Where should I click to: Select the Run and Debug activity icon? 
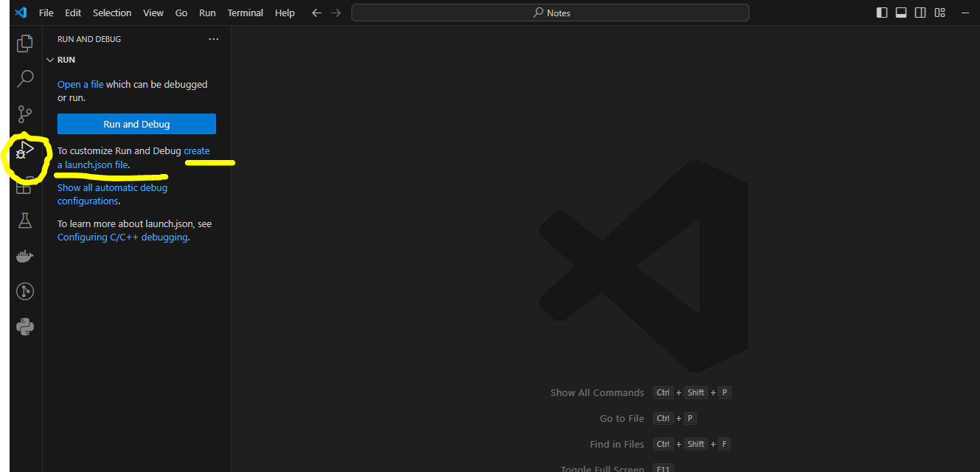click(x=25, y=150)
